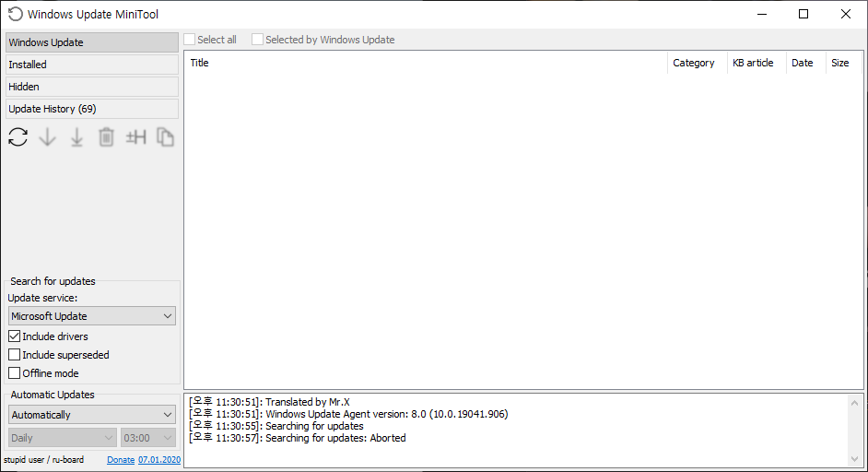Open the Daily schedule dropdown
868x472 pixels.
pyautogui.click(x=63, y=438)
